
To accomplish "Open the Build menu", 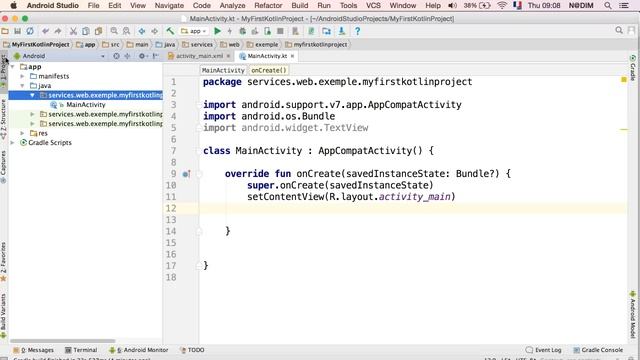I will [300, 5].
